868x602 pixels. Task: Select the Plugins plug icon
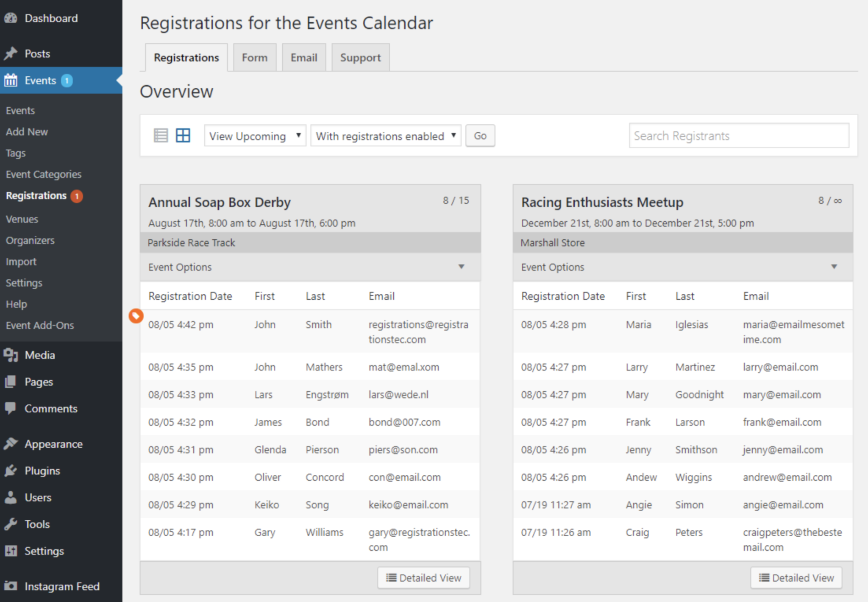pyautogui.click(x=11, y=471)
